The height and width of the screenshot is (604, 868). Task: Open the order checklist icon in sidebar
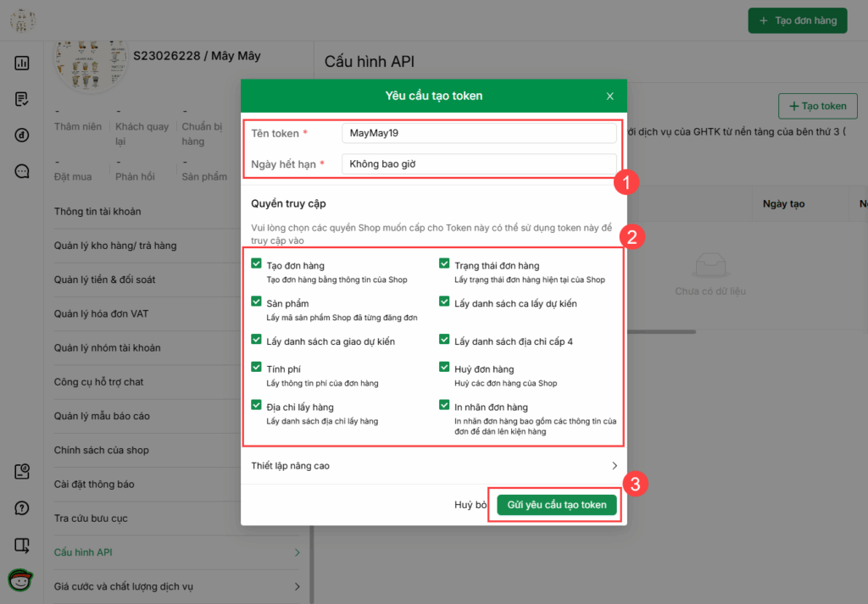[x=22, y=99]
